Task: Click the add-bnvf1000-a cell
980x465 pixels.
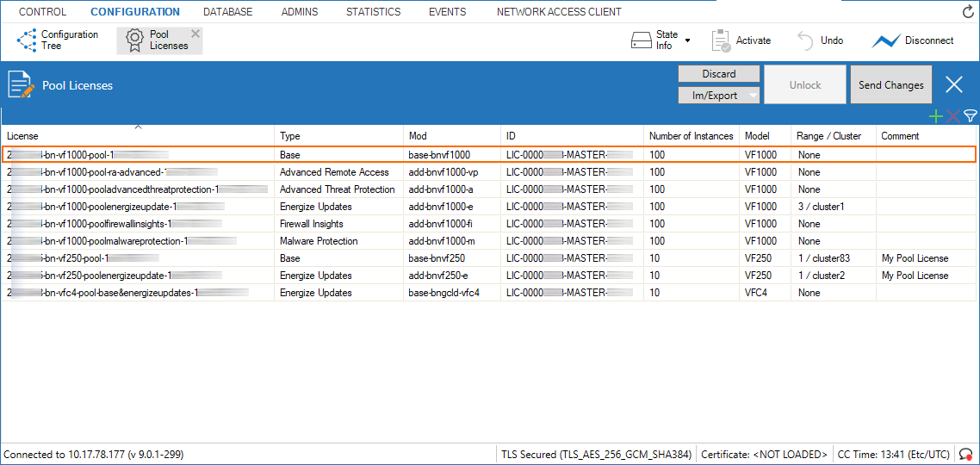Action: (452, 189)
